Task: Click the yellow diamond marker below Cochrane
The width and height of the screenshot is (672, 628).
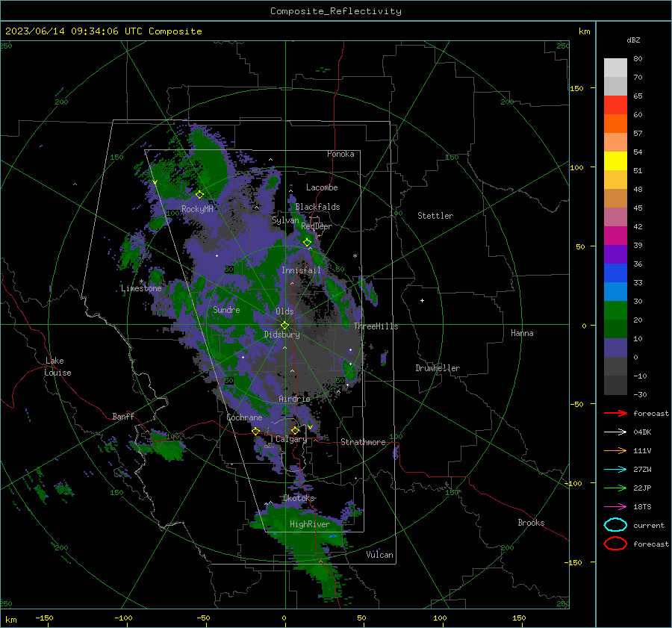Action: tap(256, 431)
